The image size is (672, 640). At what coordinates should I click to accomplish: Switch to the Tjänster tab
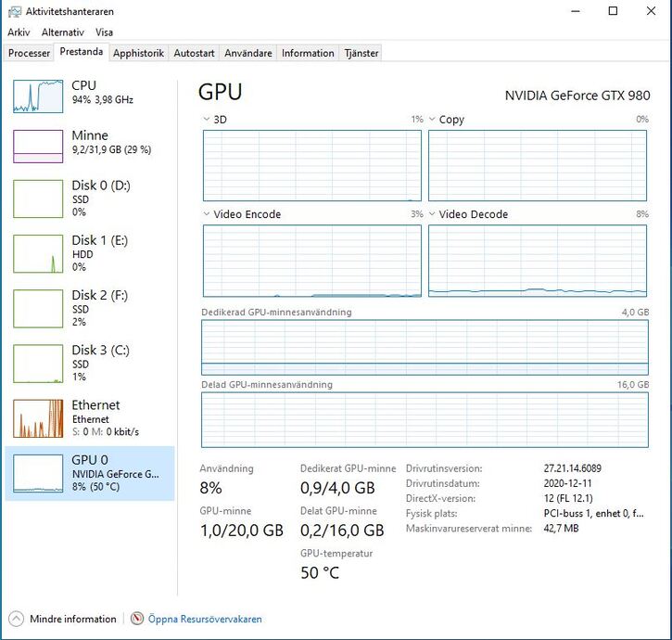pyautogui.click(x=361, y=53)
